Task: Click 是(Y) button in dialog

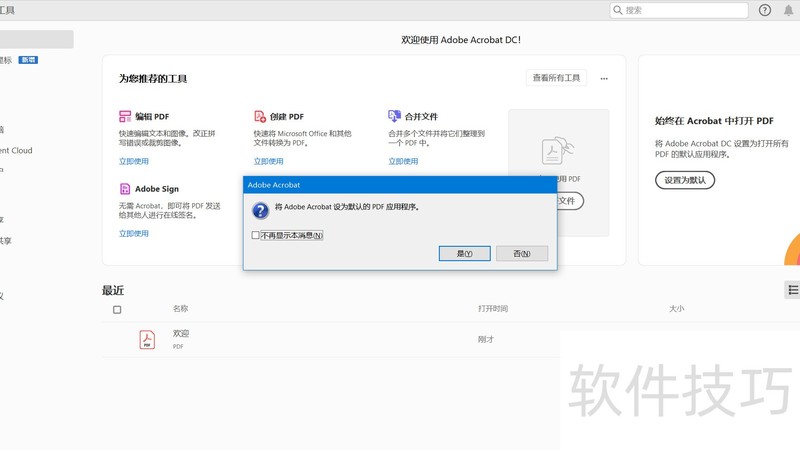Action: coord(464,254)
